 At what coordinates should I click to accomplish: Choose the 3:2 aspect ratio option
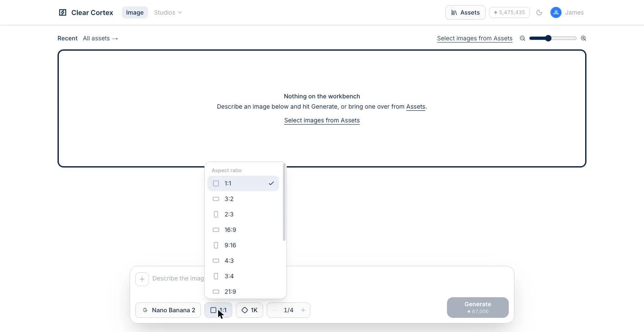pos(243,199)
